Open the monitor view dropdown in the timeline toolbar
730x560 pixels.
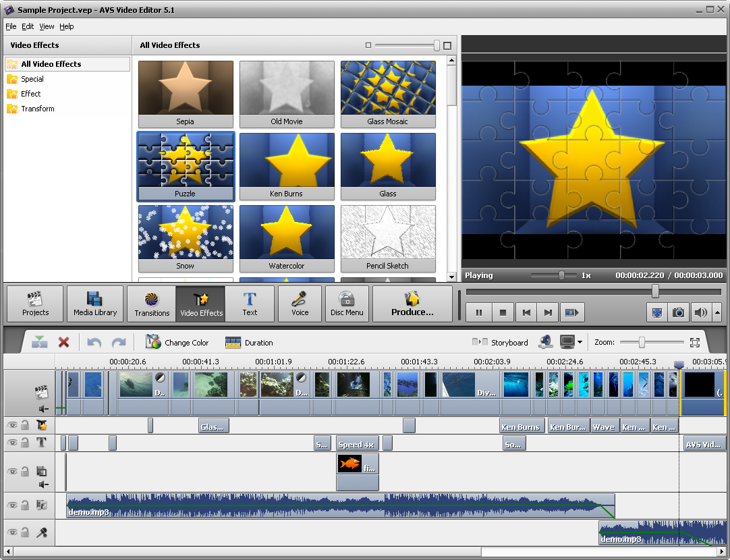pyautogui.click(x=580, y=343)
